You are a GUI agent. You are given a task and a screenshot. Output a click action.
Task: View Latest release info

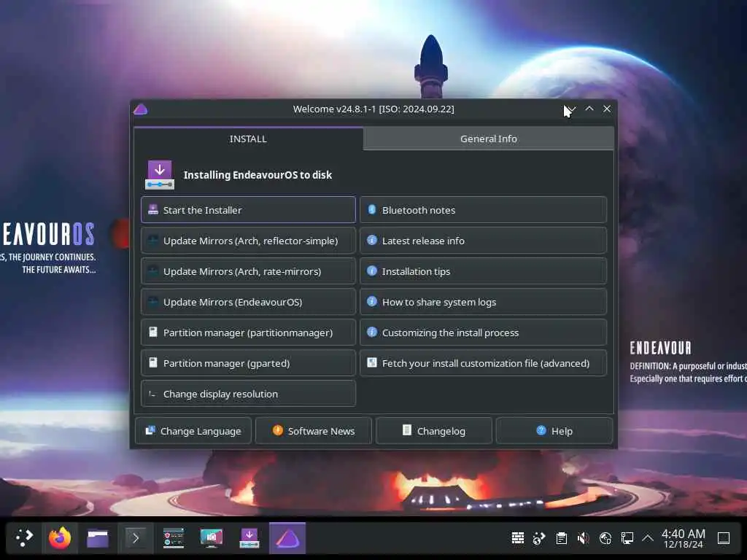point(483,241)
